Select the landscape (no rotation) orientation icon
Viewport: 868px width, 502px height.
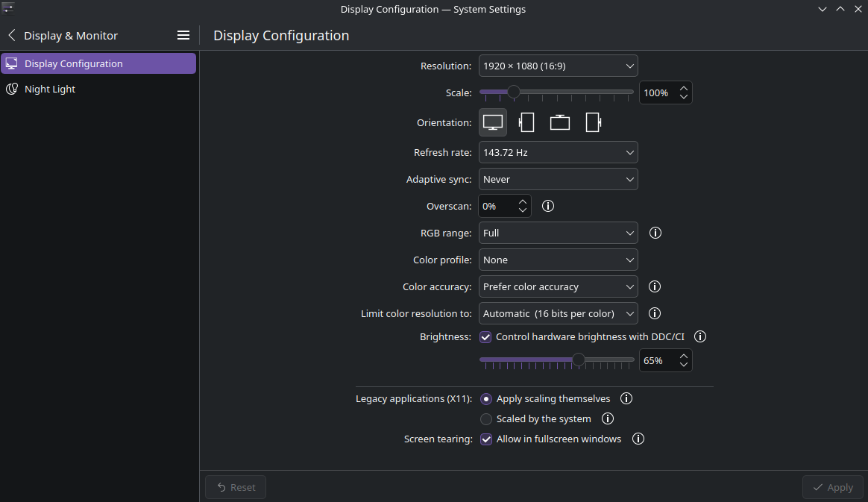click(493, 122)
